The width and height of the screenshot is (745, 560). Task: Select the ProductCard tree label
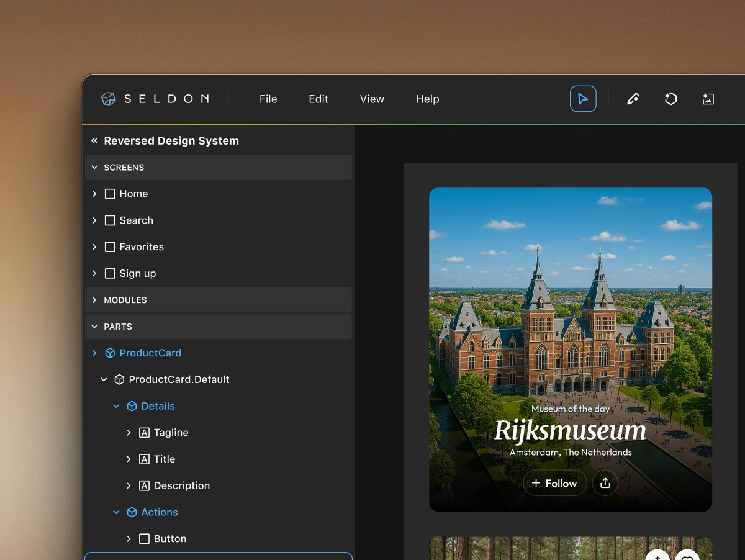[150, 353]
